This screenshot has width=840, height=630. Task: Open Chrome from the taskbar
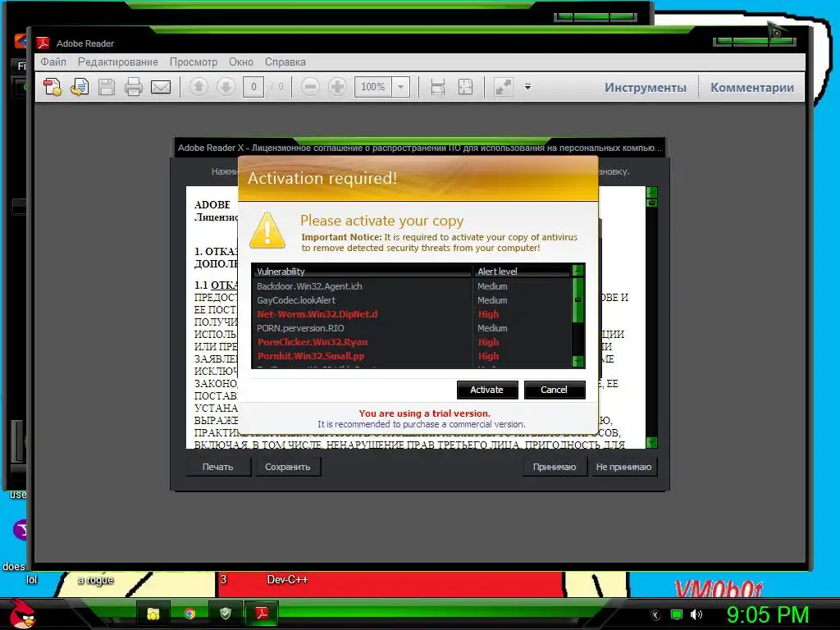[x=189, y=614]
